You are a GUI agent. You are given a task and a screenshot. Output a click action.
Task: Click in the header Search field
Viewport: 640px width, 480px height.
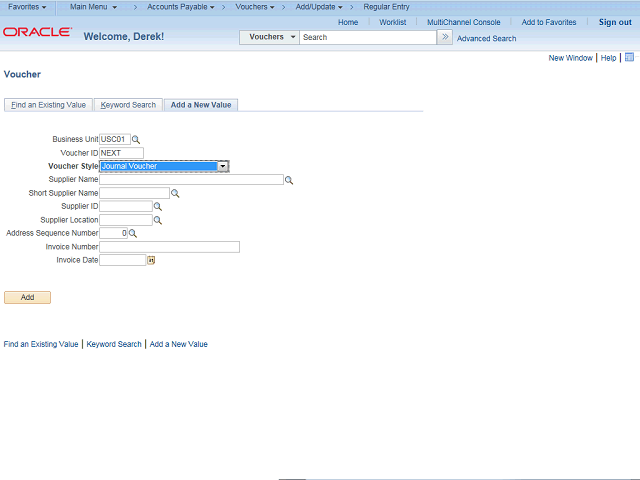[x=368, y=37]
